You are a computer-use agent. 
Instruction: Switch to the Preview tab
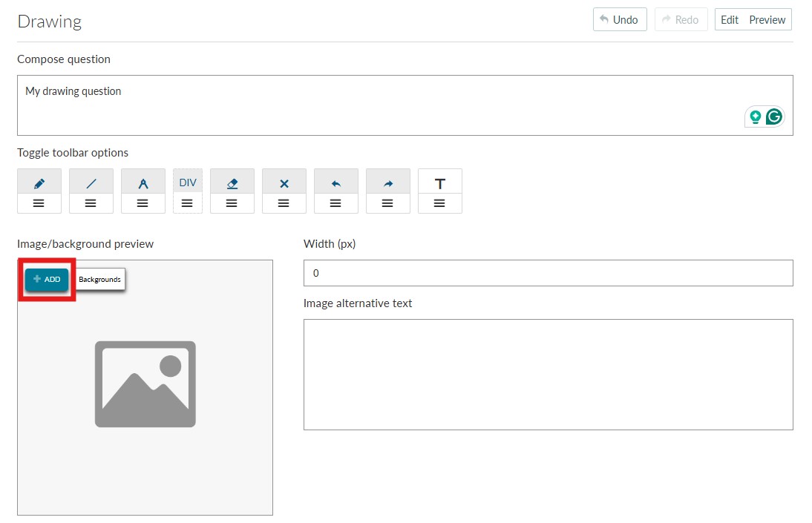[767, 20]
